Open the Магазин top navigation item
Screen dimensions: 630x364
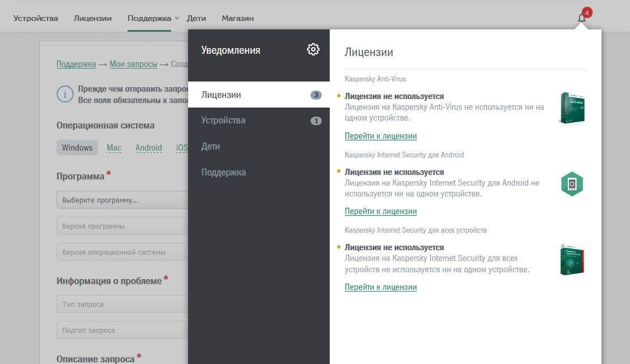tap(237, 19)
